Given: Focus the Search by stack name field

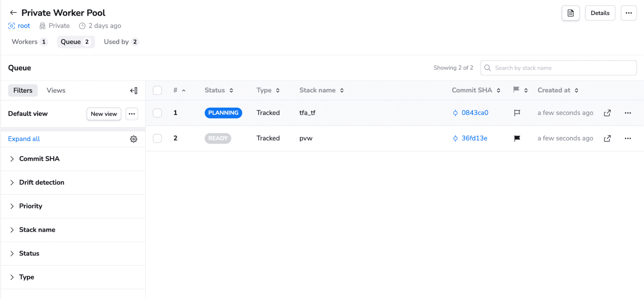Looking at the screenshot, I should 558,68.
